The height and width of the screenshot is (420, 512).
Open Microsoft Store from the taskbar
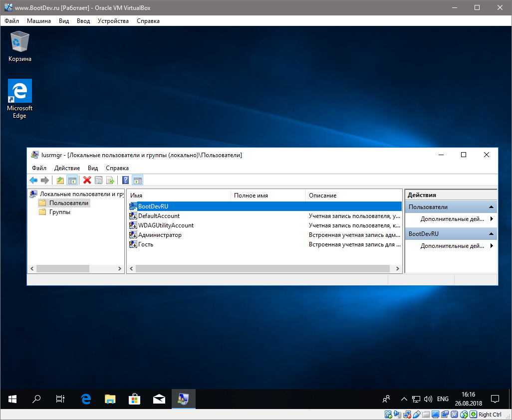coord(135,399)
